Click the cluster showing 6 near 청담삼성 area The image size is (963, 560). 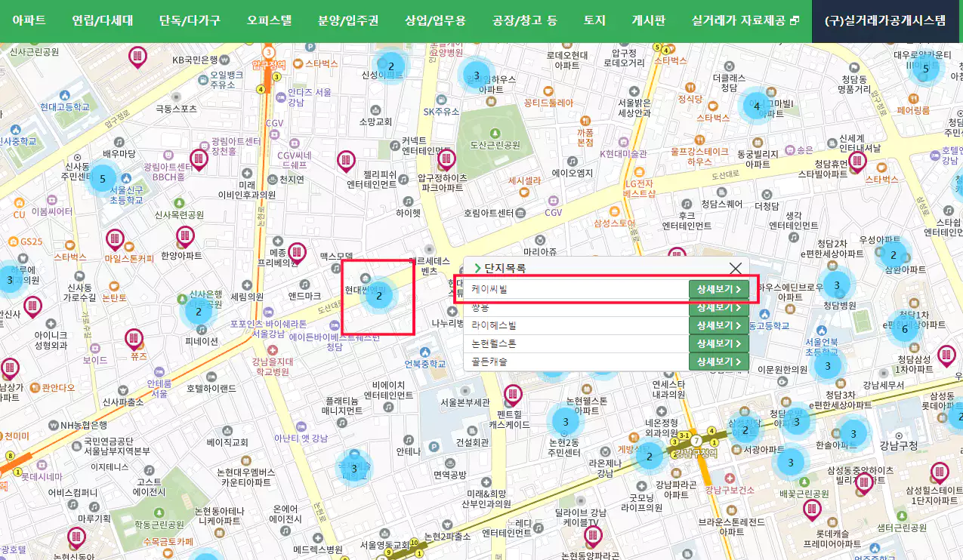pyautogui.click(x=903, y=328)
